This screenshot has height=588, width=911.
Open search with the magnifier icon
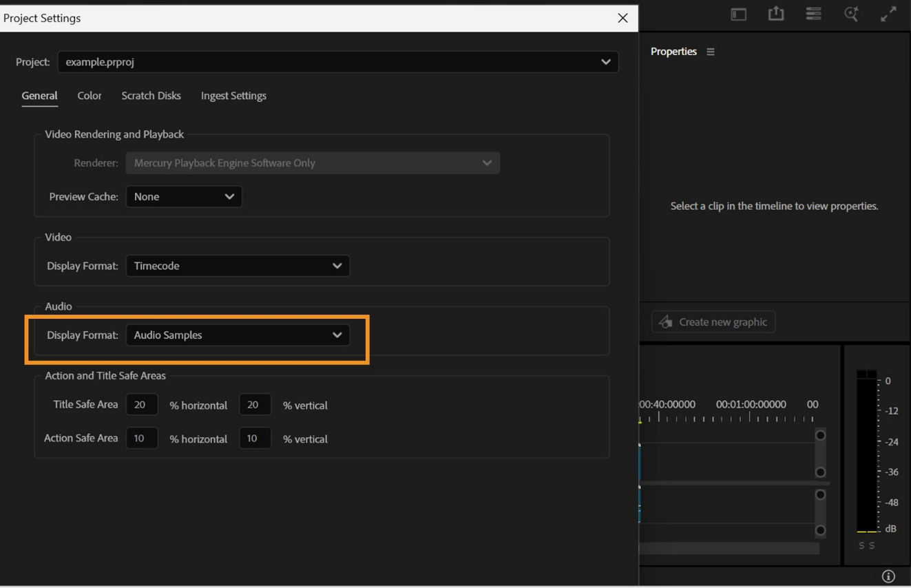coord(851,14)
